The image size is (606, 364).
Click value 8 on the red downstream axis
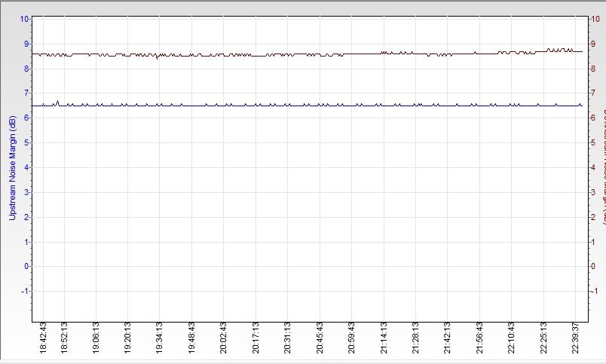pyautogui.click(x=594, y=69)
